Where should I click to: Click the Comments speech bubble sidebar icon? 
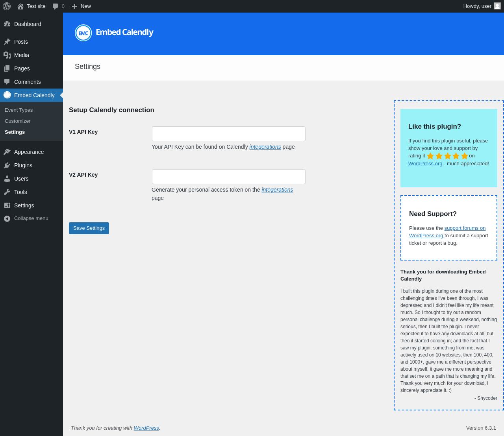click(x=7, y=82)
